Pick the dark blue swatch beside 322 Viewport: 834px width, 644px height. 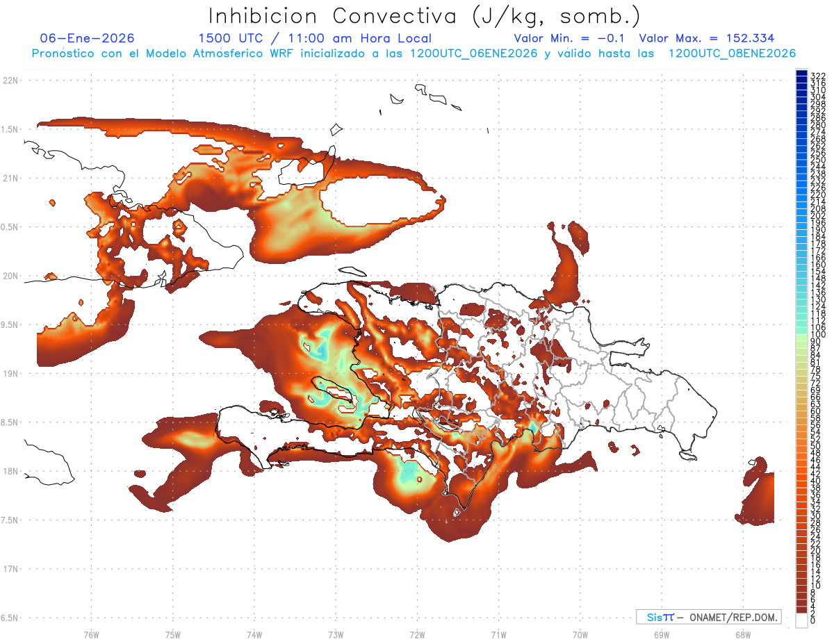coord(801,74)
